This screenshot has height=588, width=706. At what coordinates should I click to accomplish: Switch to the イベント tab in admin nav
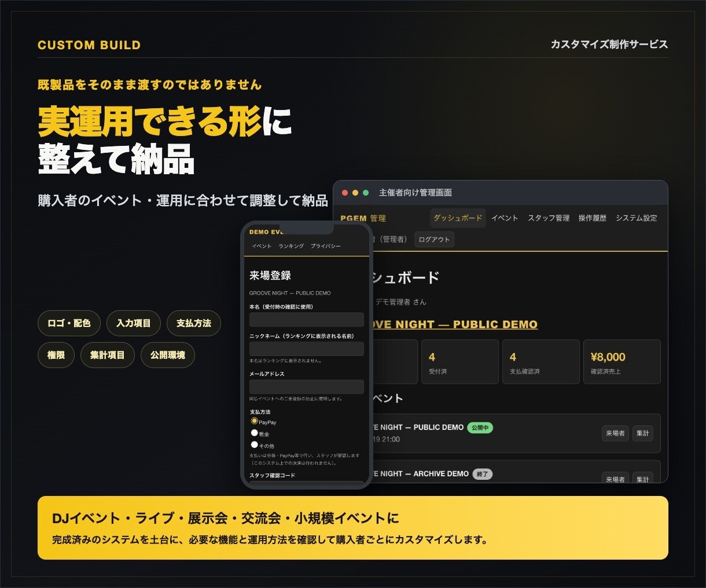(505, 218)
